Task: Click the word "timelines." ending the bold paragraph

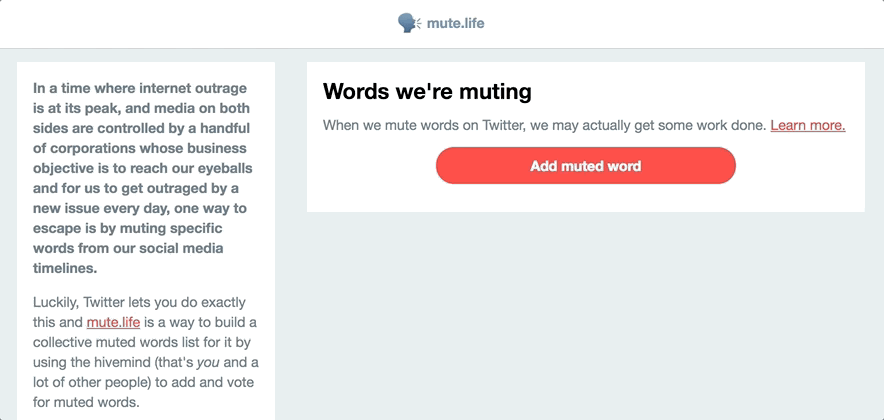Action: 67,267
